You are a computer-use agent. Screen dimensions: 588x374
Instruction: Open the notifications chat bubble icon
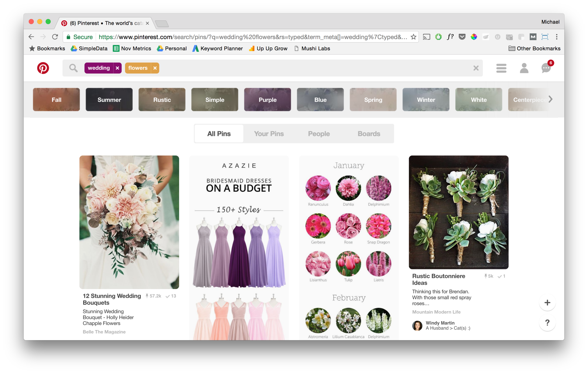click(x=546, y=68)
